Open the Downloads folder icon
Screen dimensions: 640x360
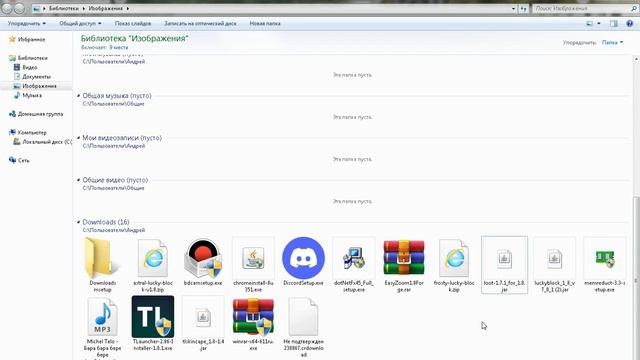click(x=102, y=258)
